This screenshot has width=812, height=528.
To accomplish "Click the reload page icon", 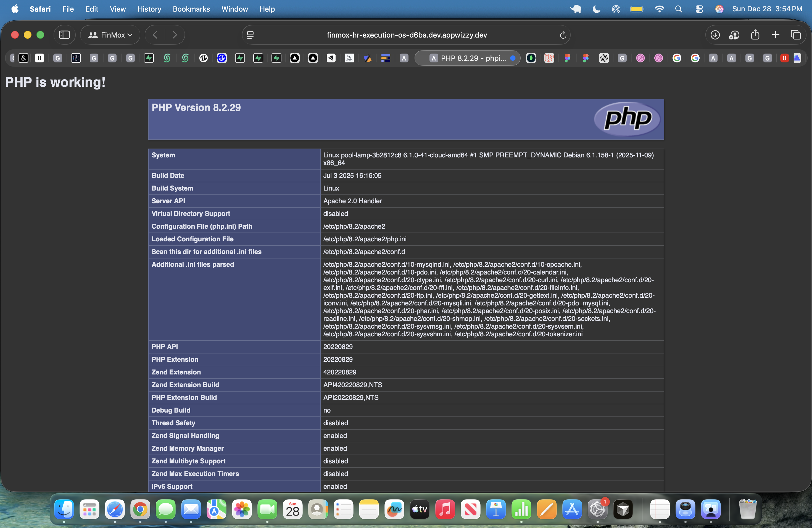I will 563,35.
